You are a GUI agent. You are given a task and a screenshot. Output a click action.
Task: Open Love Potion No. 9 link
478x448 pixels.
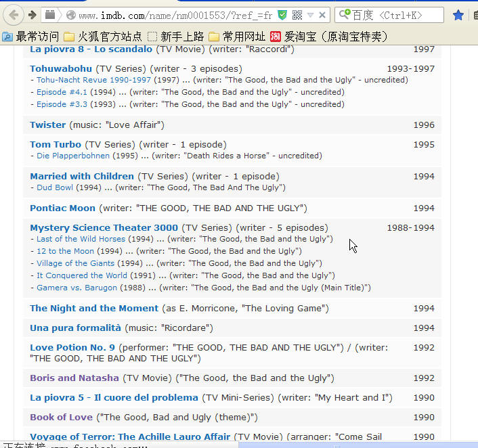point(72,347)
